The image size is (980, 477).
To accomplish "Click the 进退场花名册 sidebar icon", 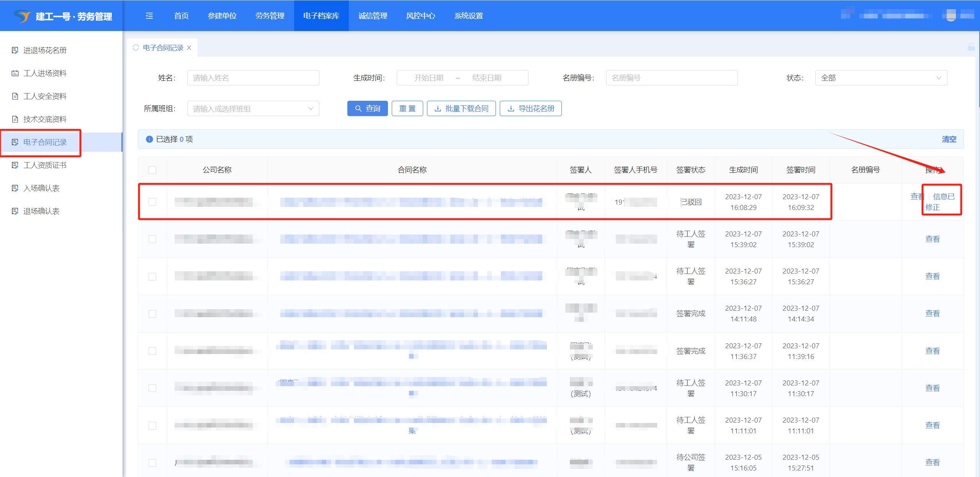I will pos(15,50).
